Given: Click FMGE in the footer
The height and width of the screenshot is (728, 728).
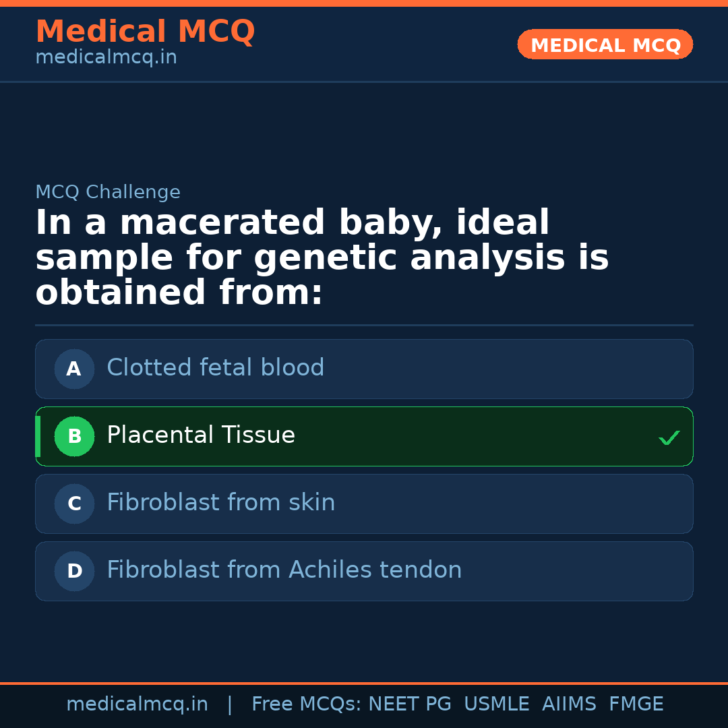Looking at the screenshot, I should 636,704.
